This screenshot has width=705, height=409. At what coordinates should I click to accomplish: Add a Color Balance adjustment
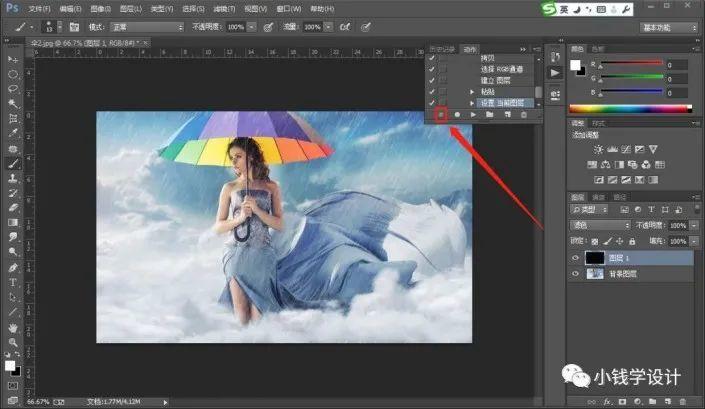click(x=606, y=164)
